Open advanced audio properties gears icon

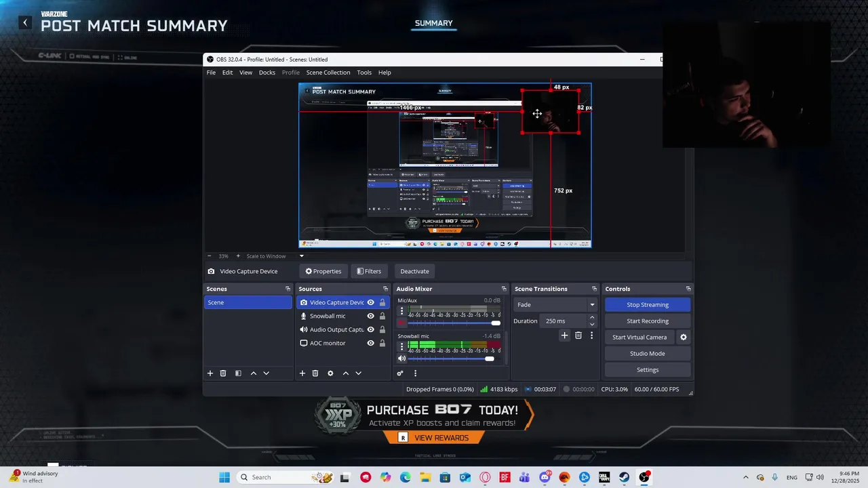coord(400,373)
